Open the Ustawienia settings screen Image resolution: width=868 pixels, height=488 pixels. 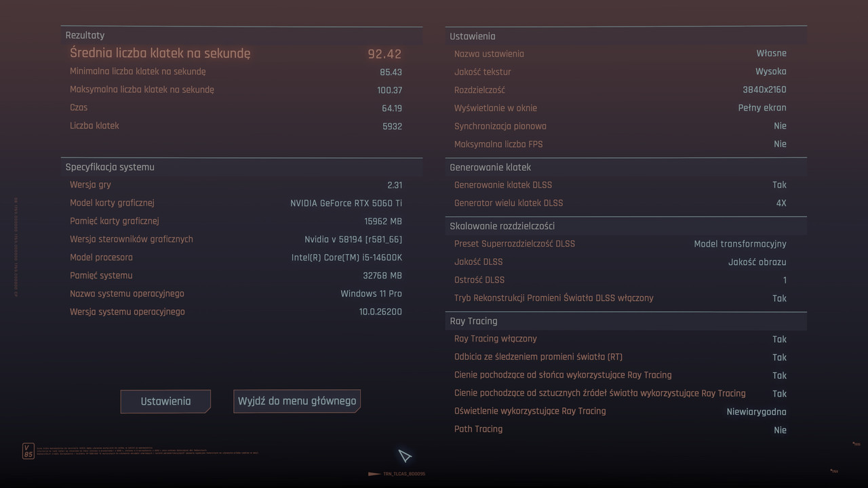165,401
